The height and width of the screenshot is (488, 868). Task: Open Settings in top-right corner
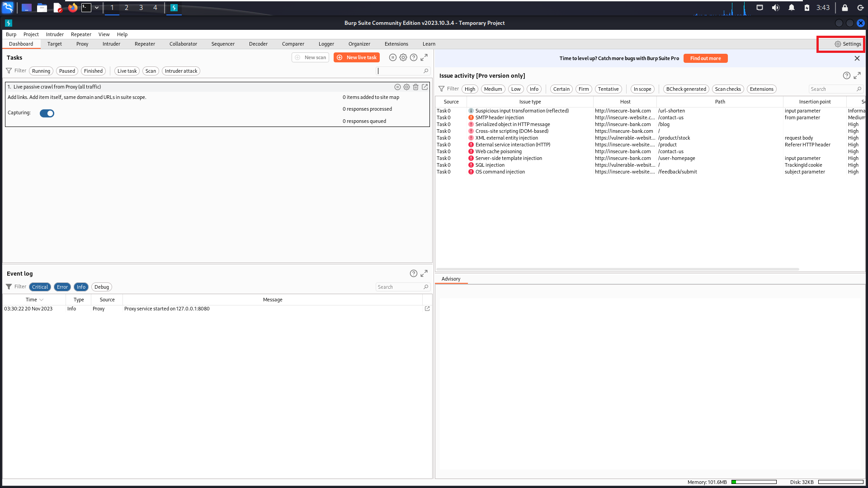click(x=848, y=44)
